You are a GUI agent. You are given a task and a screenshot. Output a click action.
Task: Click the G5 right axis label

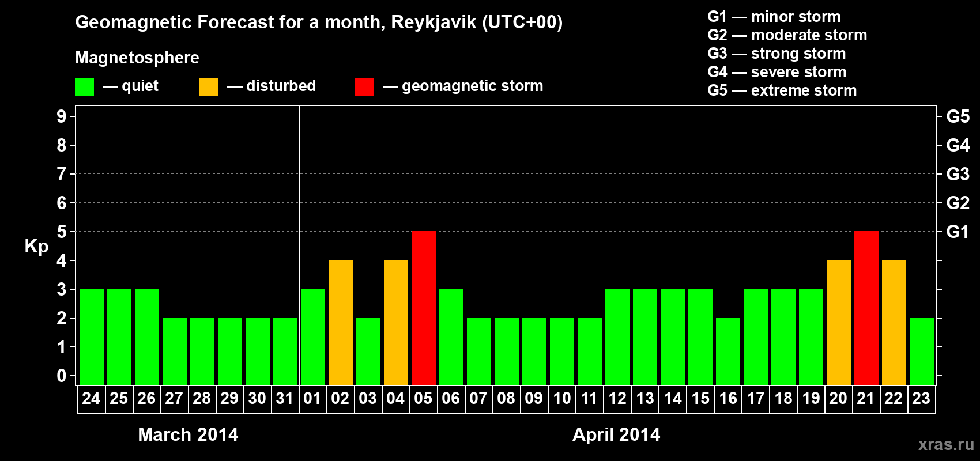[958, 116]
